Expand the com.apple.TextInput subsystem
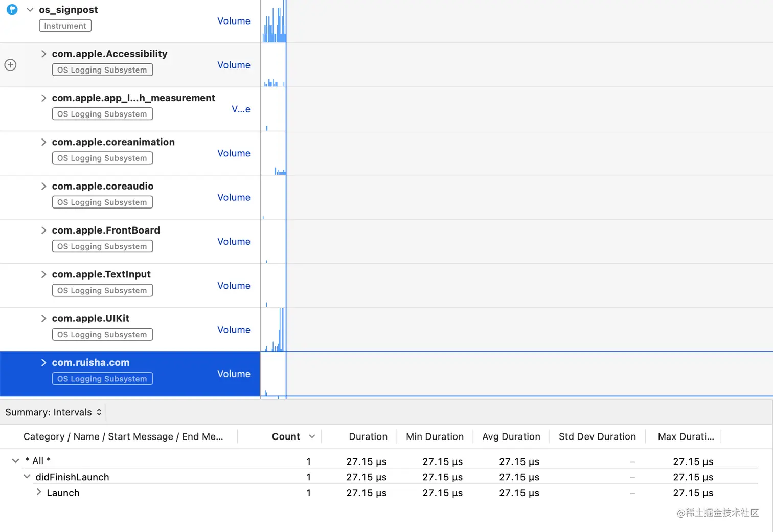Viewport: 773px width, 532px height. click(x=43, y=274)
